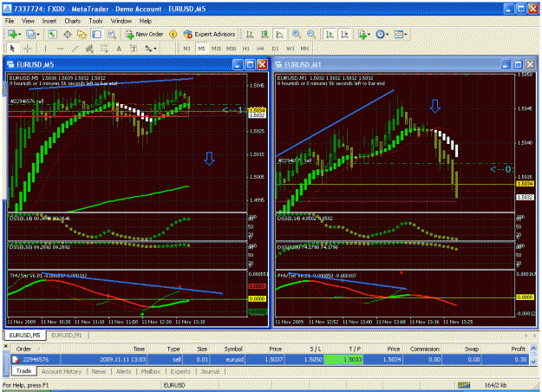Expand the New Chart dropdown arrow

(x=19, y=35)
